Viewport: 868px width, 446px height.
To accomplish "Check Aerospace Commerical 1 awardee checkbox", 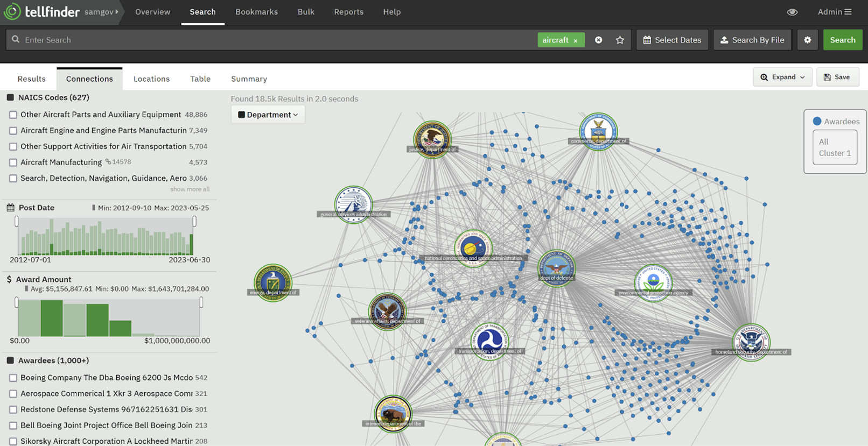I will pyautogui.click(x=13, y=394).
